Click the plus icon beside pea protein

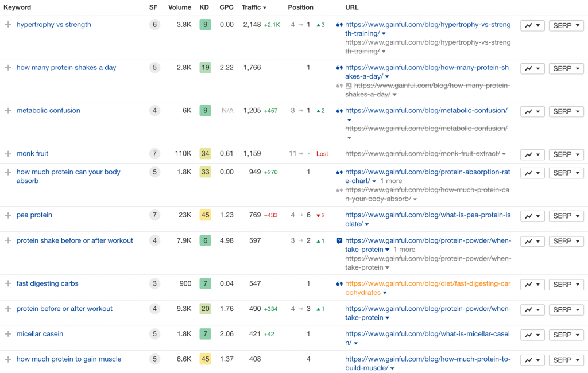pyautogui.click(x=8, y=215)
